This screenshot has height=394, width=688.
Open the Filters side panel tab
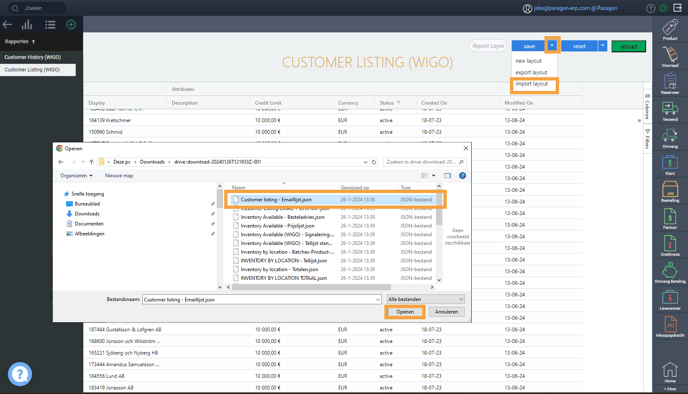[647, 139]
